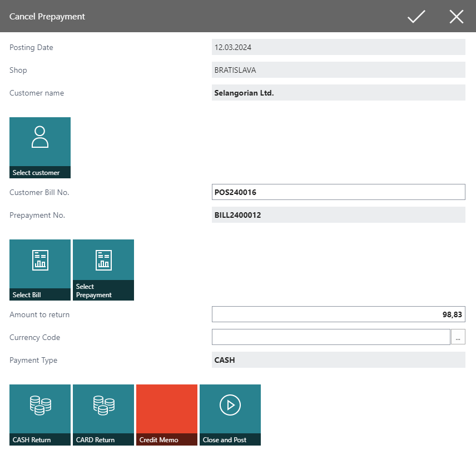476x460 pixels.
Task: Click the Currency Code label
Action: pos(34,337)
